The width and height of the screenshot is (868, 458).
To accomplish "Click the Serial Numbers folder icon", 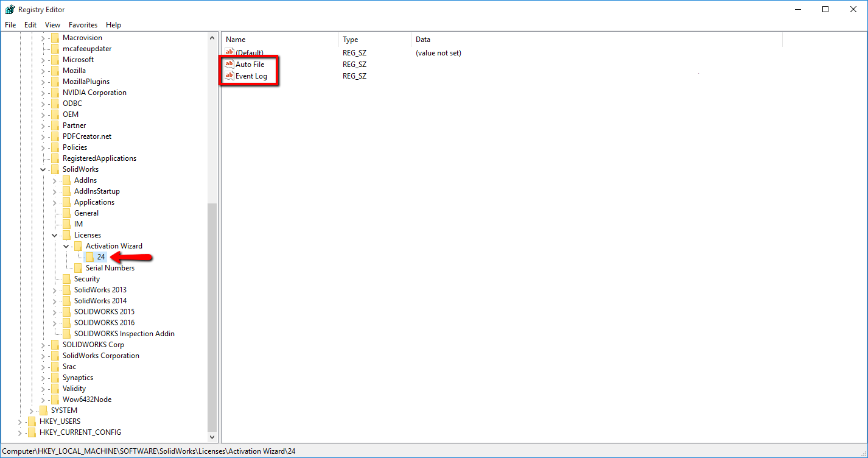I will 79,268.
